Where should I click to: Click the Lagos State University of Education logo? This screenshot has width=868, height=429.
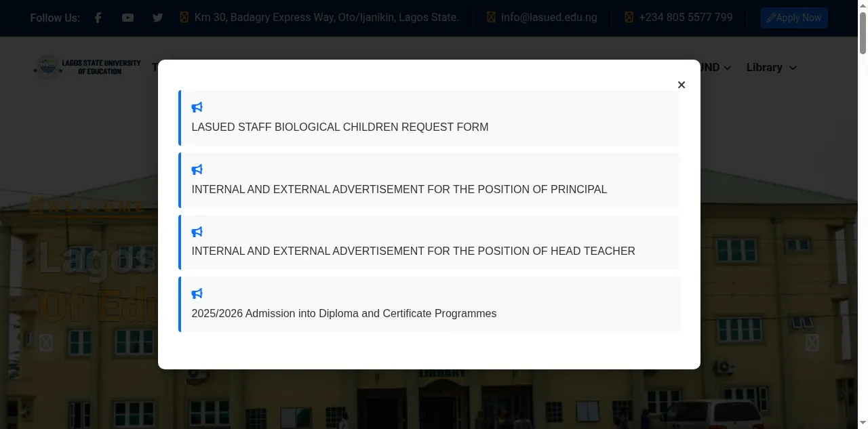[x=87, y=67]
